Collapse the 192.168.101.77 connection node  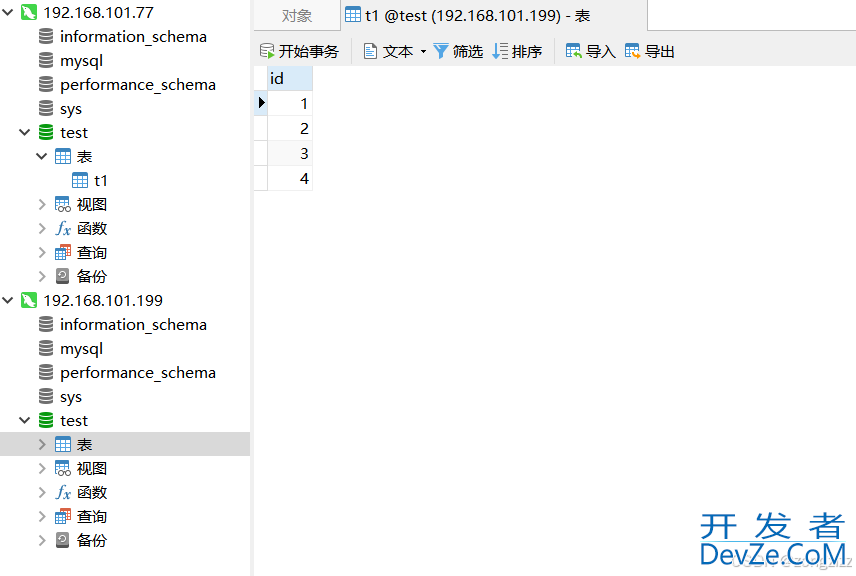(x=8, y=12)
